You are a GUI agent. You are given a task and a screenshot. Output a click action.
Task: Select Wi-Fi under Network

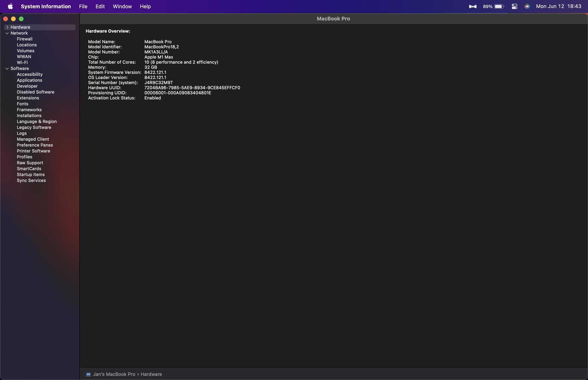[x=22, y=63]
